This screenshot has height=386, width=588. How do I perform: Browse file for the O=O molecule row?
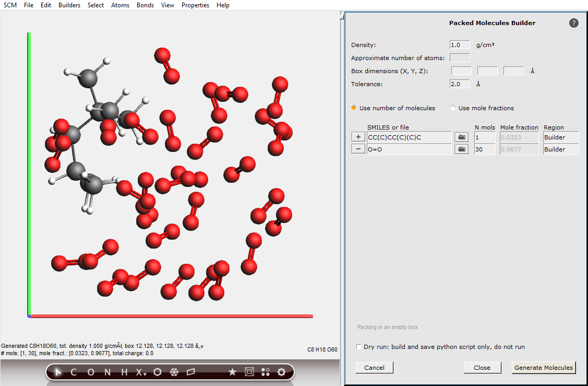pos(461,149)
